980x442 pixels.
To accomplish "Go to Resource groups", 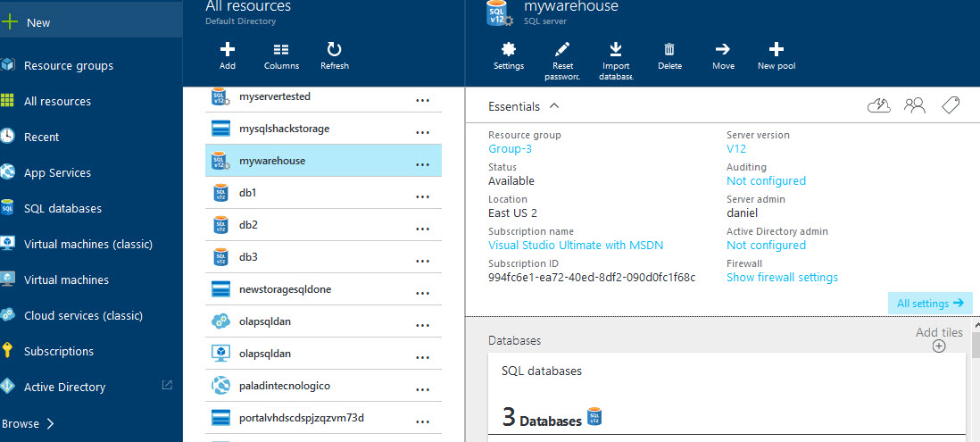I will point(68,65).
